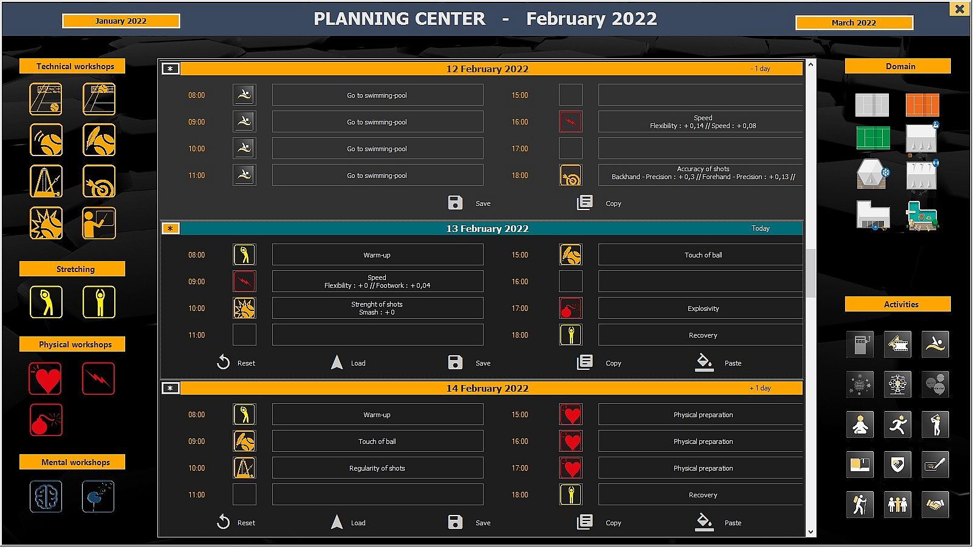Click the metronome regularity workshop icon
Screen dimensions: 980x552
[x=46, y=183]
